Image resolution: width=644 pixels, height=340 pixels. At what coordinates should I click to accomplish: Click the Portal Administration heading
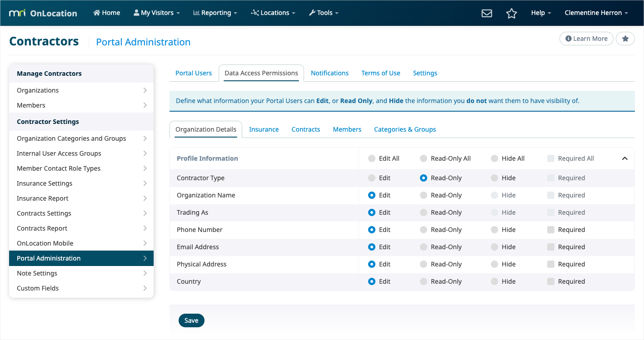pyautogui.click(x=143, y=42)
